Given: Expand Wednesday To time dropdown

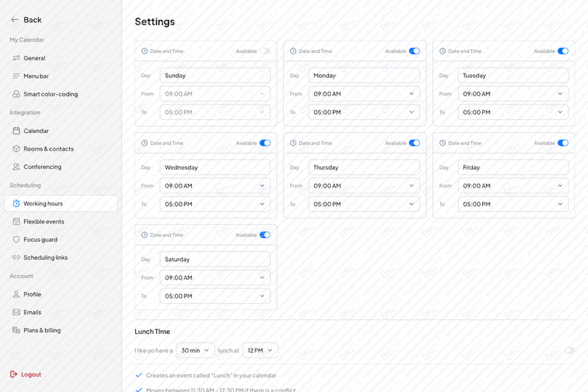Looking at the screenshot, I should [215, 204].
